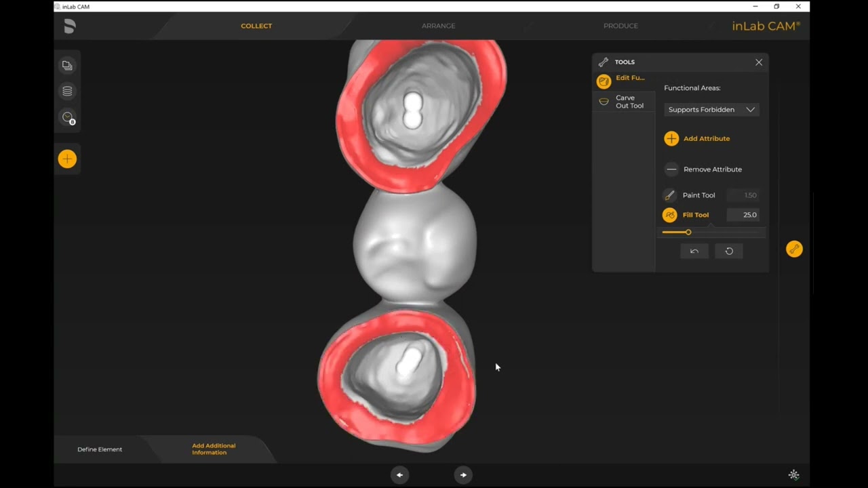868x488 pixels.
Task: Click the Dentsply Sirona logo icon
Action: click(69, 26)
